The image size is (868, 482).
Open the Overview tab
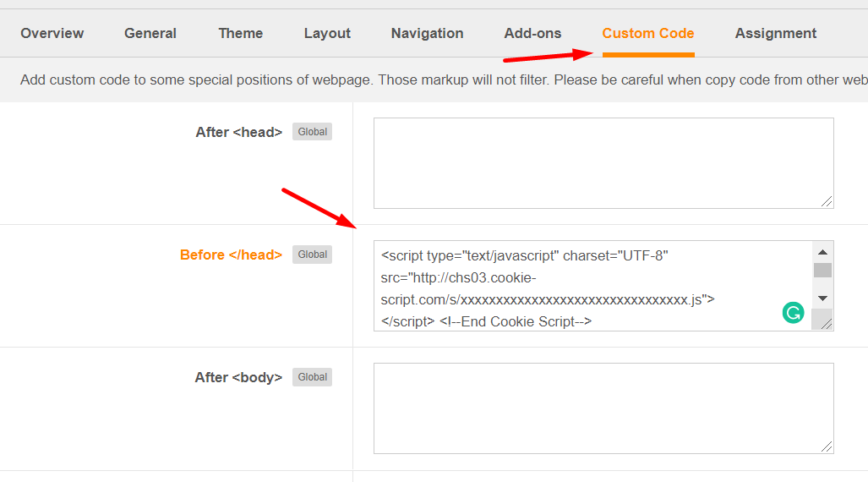point(52,33)
